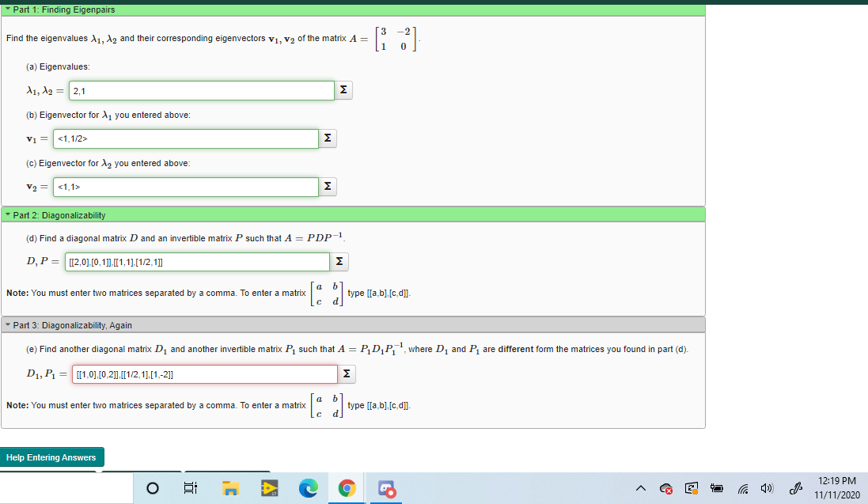
Task: Collapse the Part 1: Finding Eigenpairs section
Action: coord(7,9)
